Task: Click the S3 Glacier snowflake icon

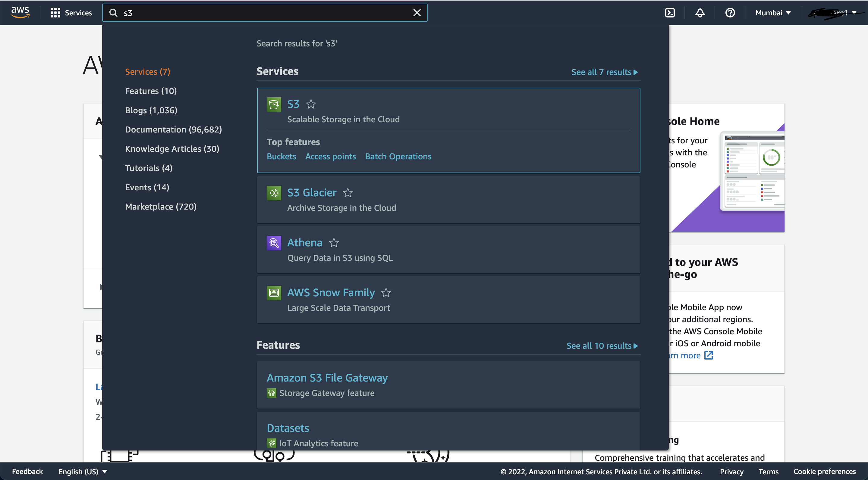Action: (274, 193)
